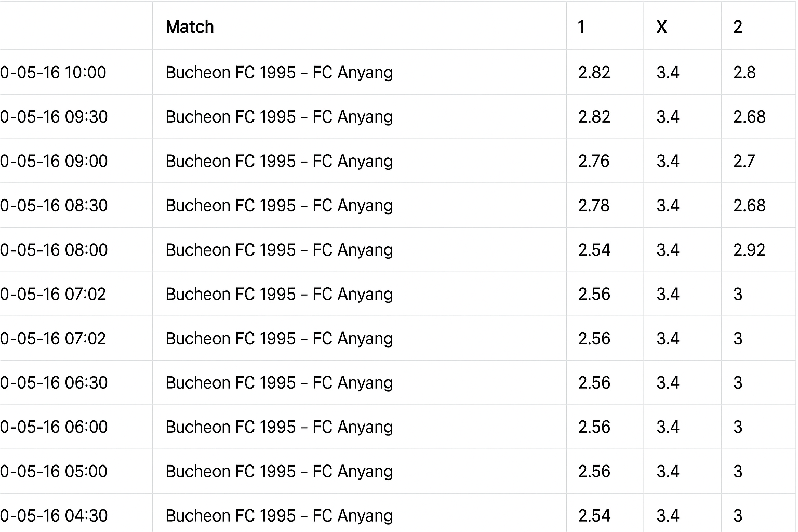Click away odds 2.8 in the 10:00 row
Viewport: 798px width, 532px height.
(x=744, y=72)
